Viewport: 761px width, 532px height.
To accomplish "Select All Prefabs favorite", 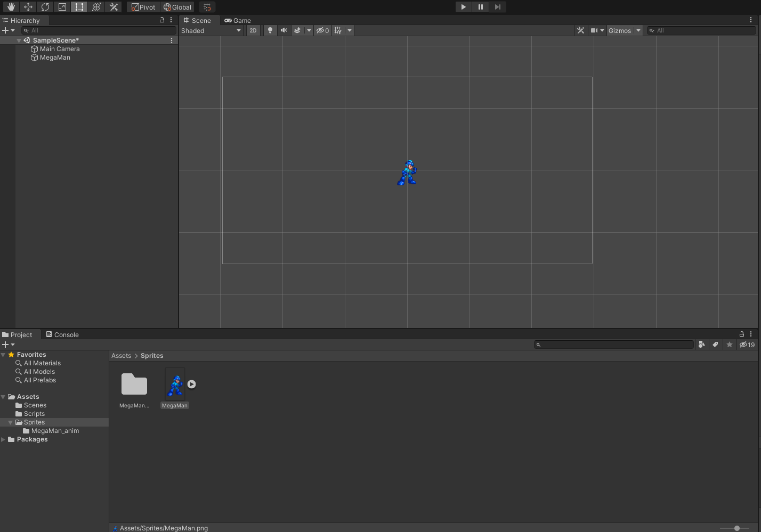I will pos(36,380).
